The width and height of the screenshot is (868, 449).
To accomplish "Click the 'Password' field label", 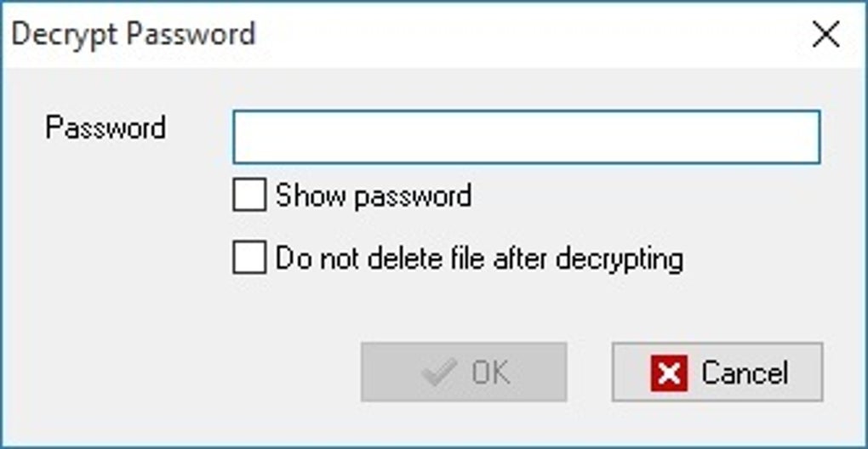I will coord(106,128).
